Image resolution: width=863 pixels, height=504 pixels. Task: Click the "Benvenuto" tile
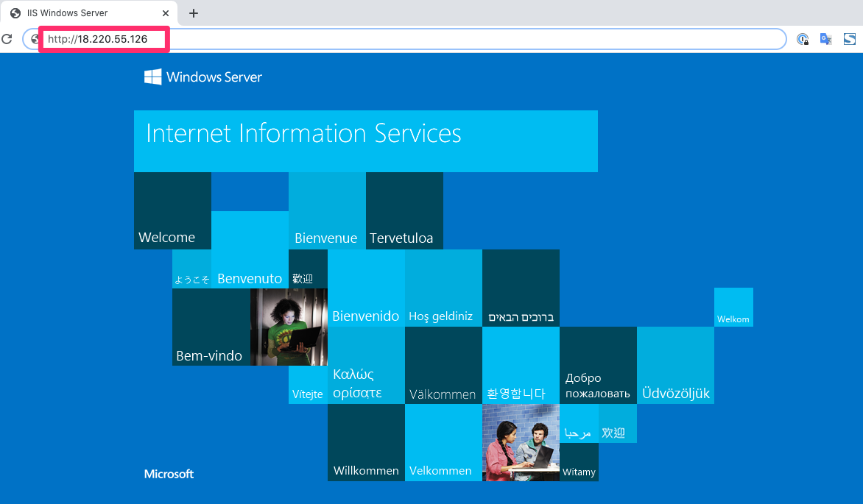[250, 250]
